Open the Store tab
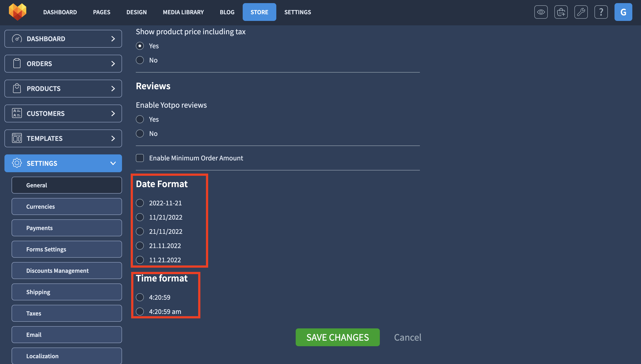The image size is (641, 364). point(259,12)
